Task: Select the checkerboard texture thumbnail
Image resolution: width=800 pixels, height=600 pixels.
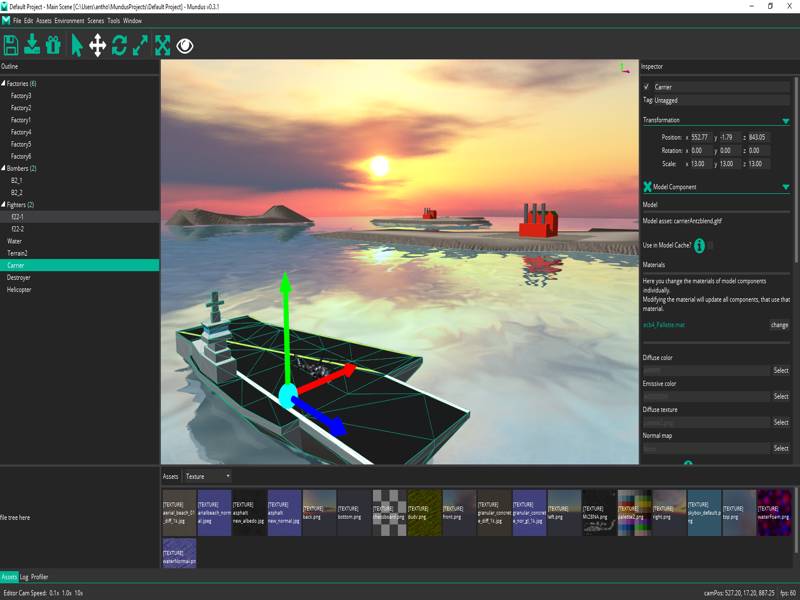Action: point(389,512)
